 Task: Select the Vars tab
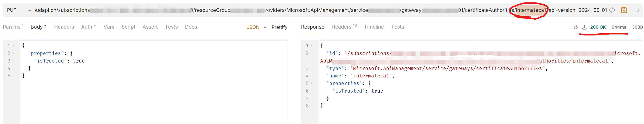tap(109, 27)
